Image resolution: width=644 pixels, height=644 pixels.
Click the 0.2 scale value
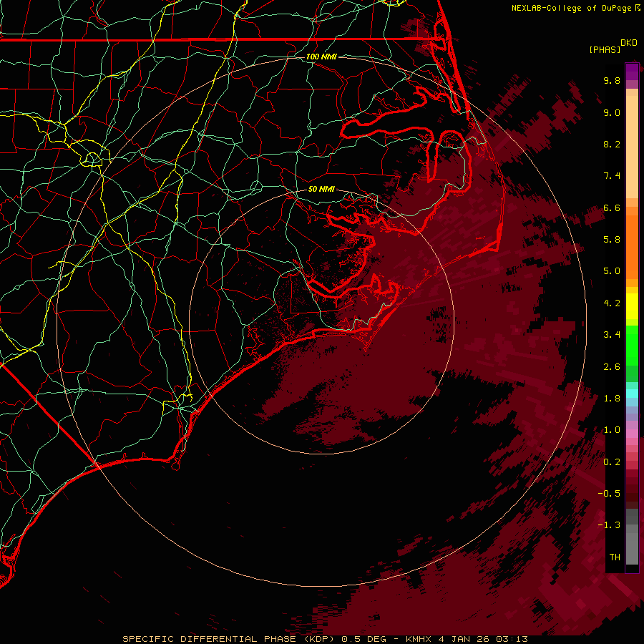tap(612, 462)
